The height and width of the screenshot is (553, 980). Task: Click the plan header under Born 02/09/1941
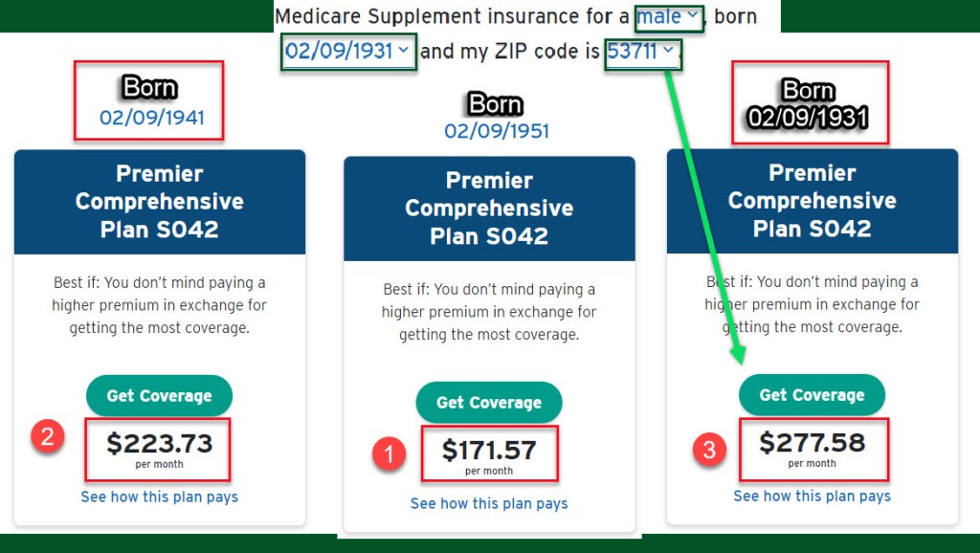click(159, 202)
